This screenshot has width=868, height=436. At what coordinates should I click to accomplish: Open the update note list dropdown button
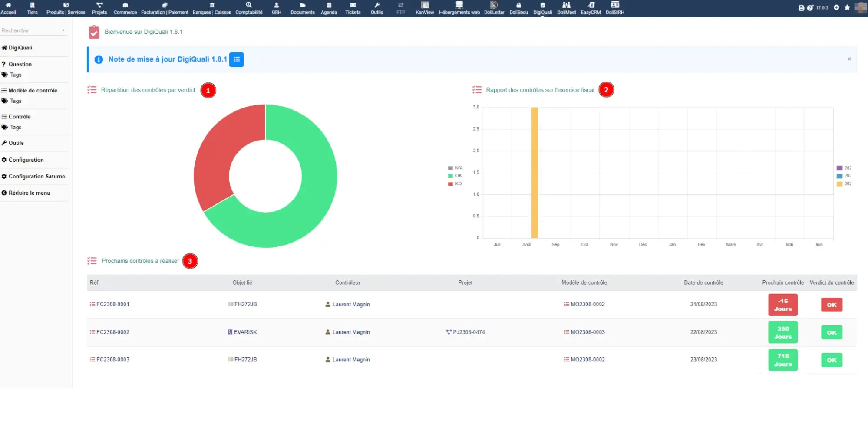click(x=237, y=59)
